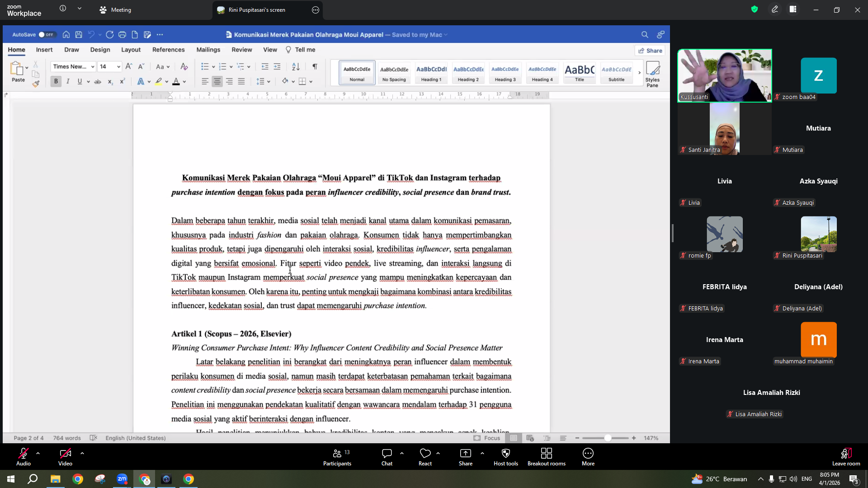The height and width of the screenshot is (488, 868).
Task: Apply Heading 1 style
Action: click(x=431, y=73)
